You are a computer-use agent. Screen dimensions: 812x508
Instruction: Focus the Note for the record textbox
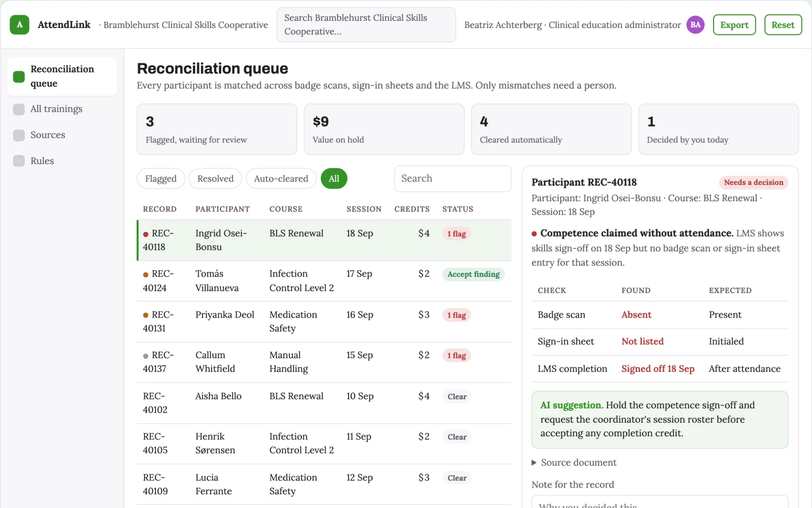(x=660, y=501)
